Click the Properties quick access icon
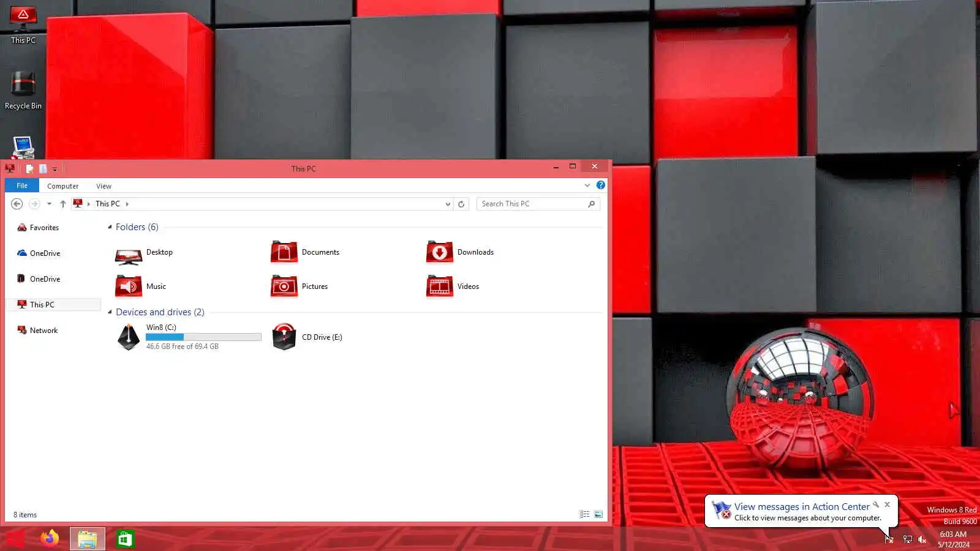 coord(29,168)
